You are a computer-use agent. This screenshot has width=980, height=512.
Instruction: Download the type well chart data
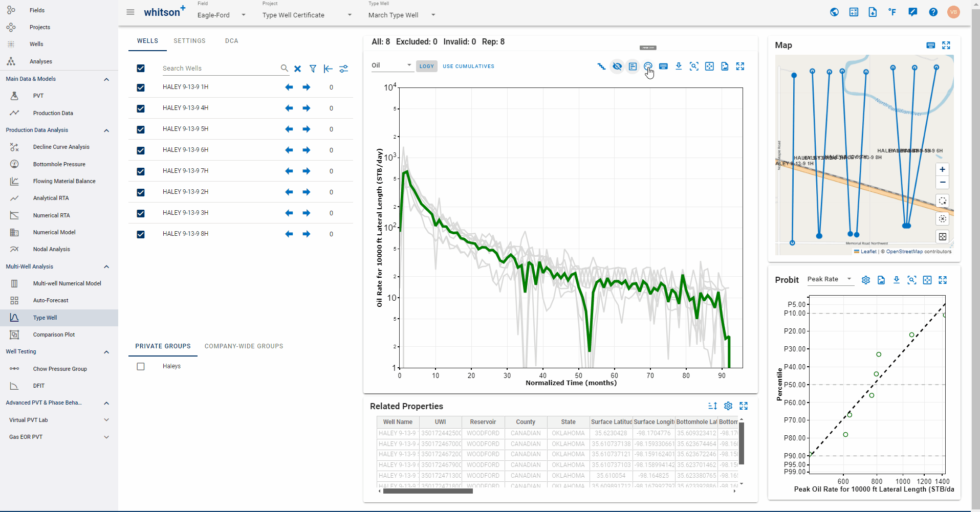[x=679, y=66]
